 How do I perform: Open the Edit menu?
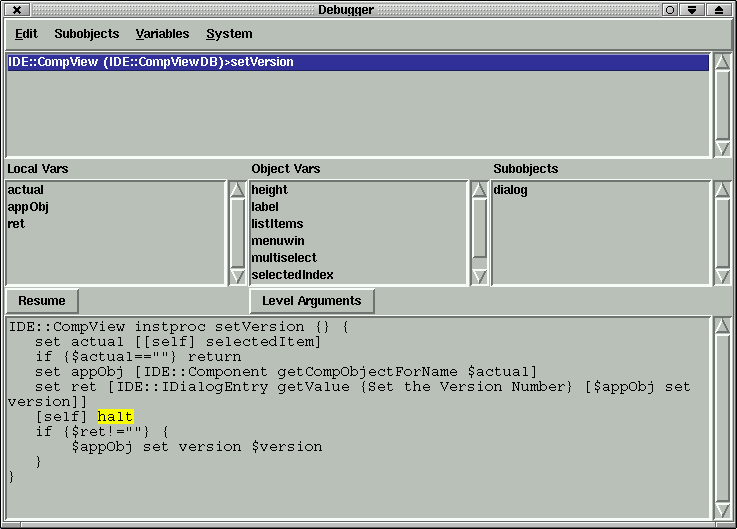tap(26, 34)
